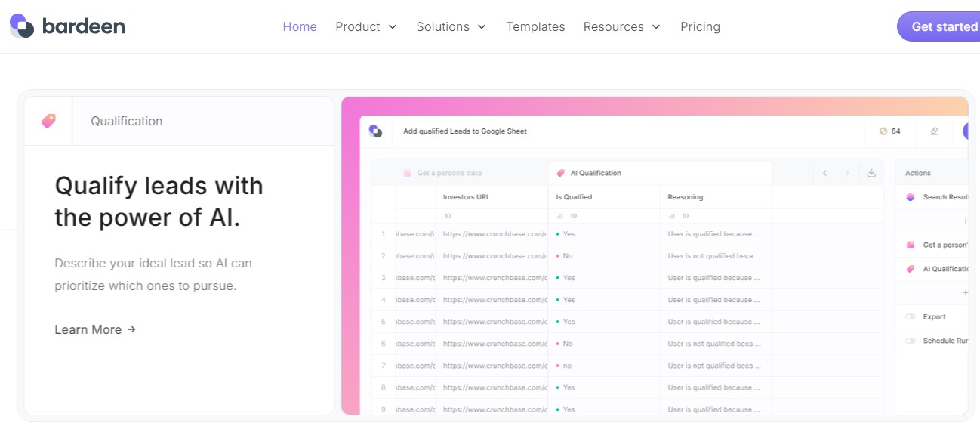Viewport: 980px width, 435px height.
Task: Click plus icon below Search Results action
Action: 965,221
